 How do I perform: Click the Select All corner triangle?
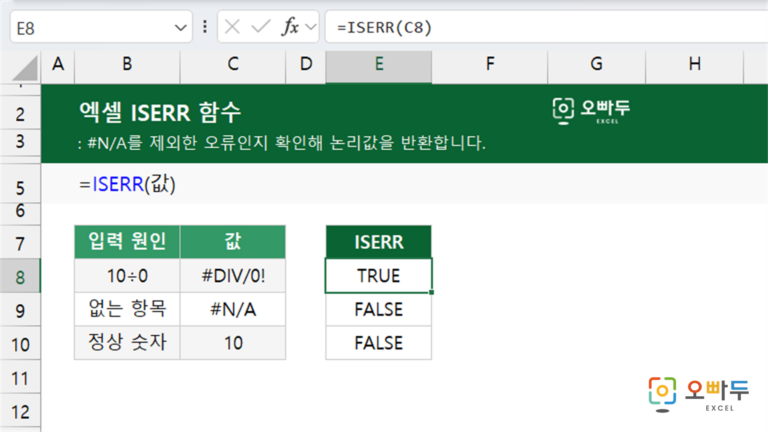(24, 68)
